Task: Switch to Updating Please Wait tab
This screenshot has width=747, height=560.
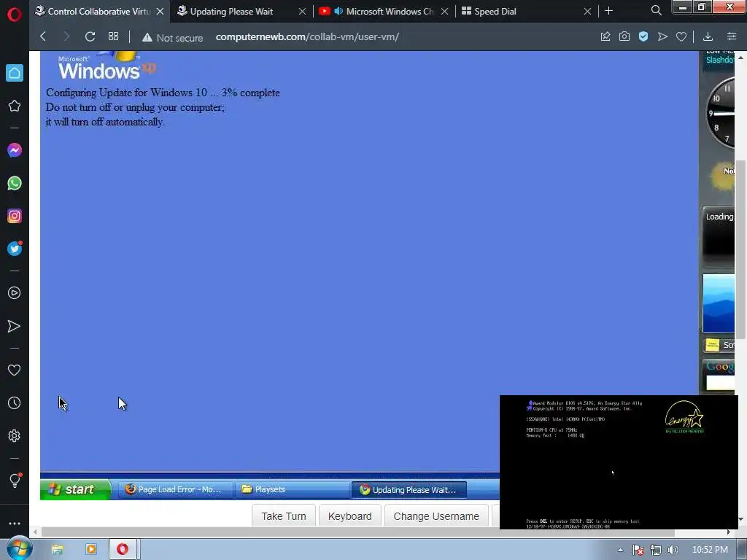Action: [231, 11]
